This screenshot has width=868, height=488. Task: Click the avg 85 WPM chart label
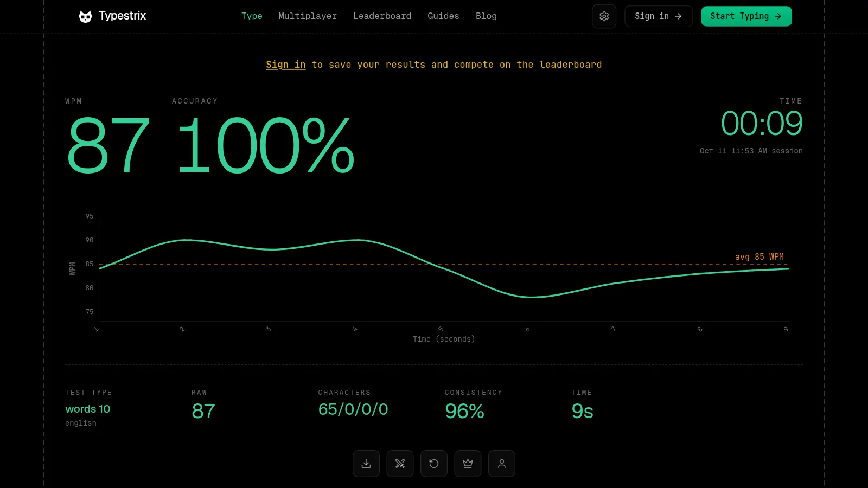click(x=759, y=256)
